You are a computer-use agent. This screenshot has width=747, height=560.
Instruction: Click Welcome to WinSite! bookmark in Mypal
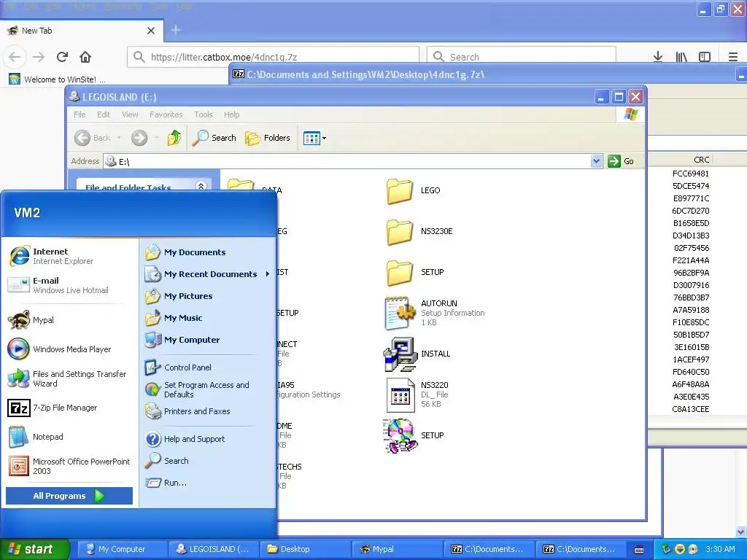pyautogui.click(x=57, y=79)
